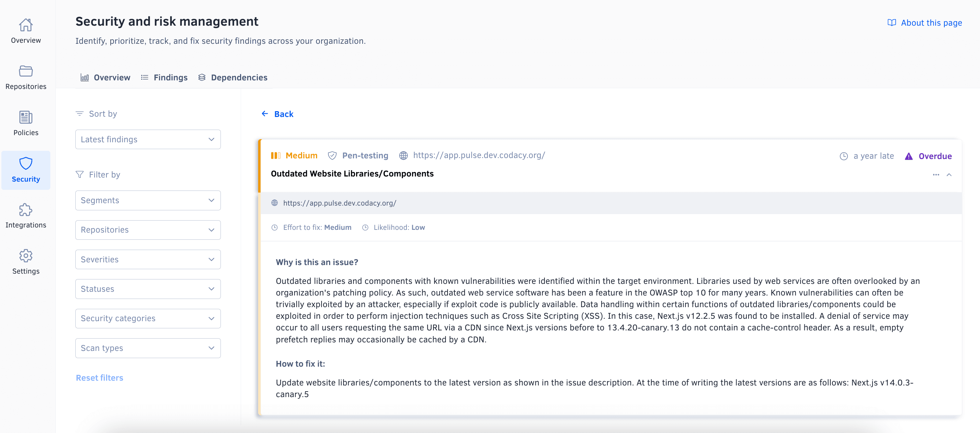This screenshot has height=433, width=980.
Task: Click the Reset filters link
Action: (99, 378)
